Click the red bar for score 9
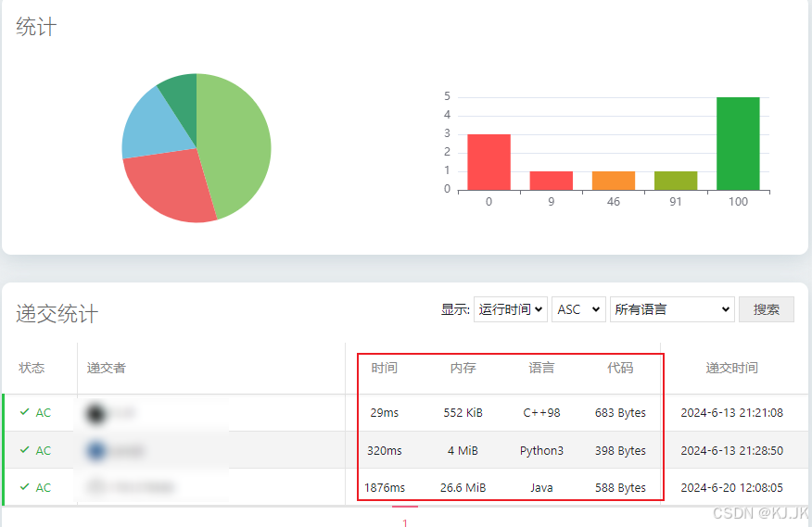Screen dimensions: 812x527 pyautogui.click(x=551, y=181)
